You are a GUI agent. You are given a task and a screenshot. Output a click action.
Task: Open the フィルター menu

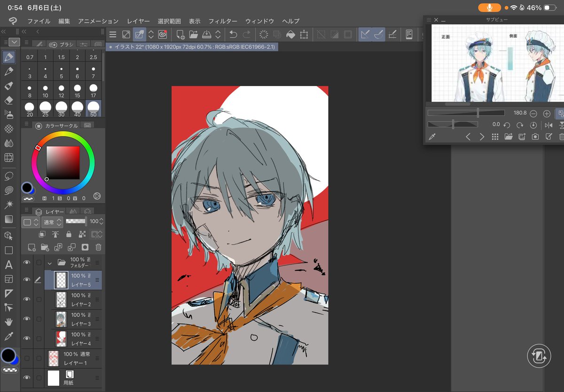coord(223,21)
